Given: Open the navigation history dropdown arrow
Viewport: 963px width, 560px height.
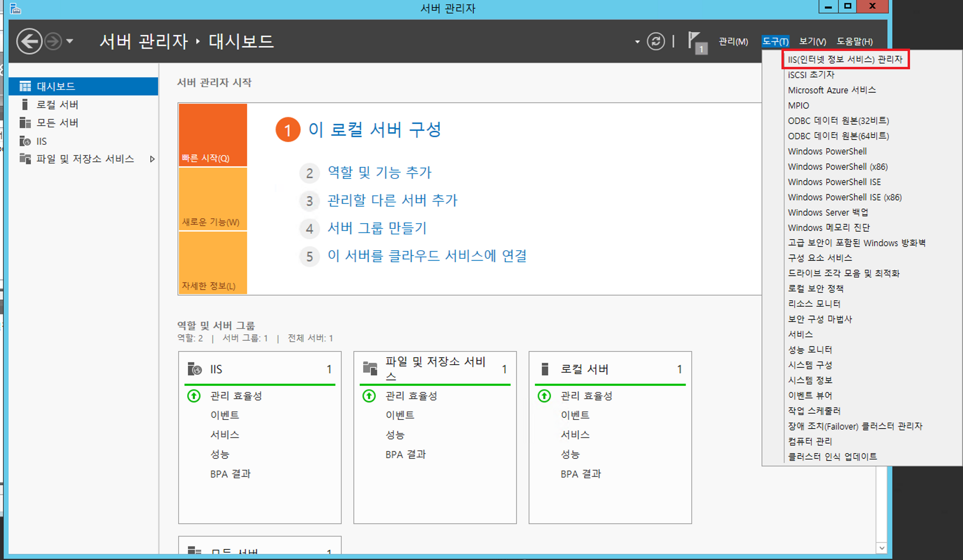Looking at the screenshot, I should click(x=70, y=41).
